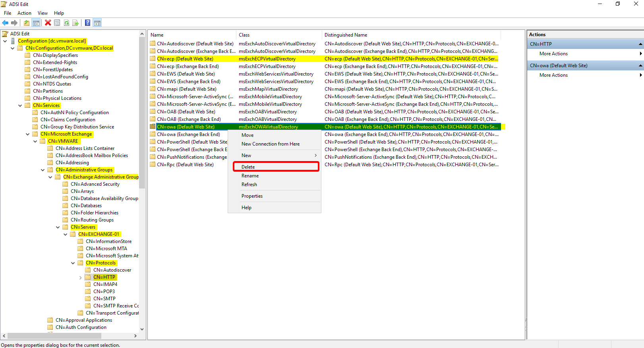Image resolution: width=644 pixels, height=348 pixels.
Task: Click the Export List toolbar icon
Action: [x=75, y=23]
